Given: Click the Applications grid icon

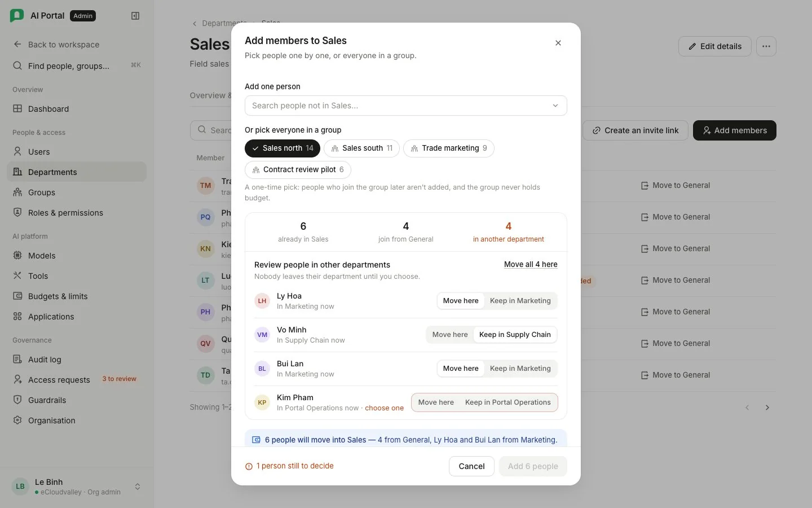Looking at the screenshot, I should tap(17, 317).
